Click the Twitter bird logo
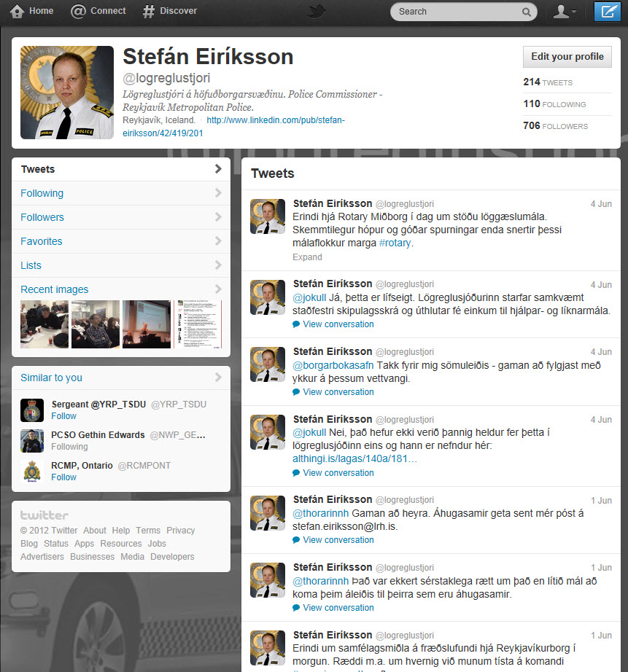The image size is (628, 672). [317, 12]
